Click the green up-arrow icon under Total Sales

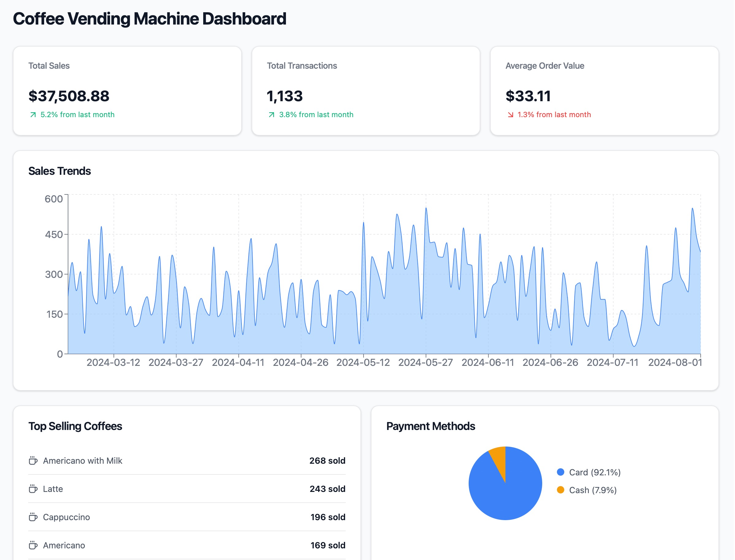33,115
